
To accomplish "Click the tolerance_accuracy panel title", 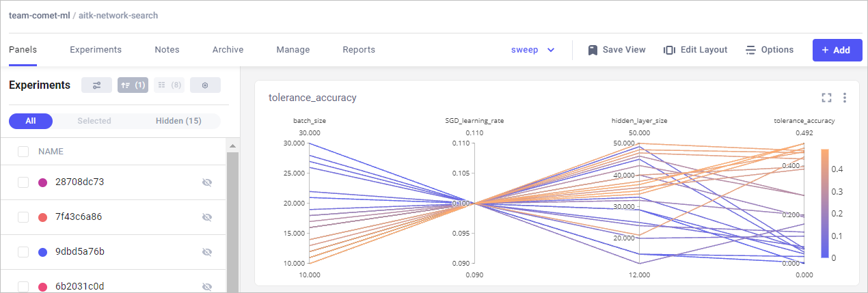I will coord(312,98).
